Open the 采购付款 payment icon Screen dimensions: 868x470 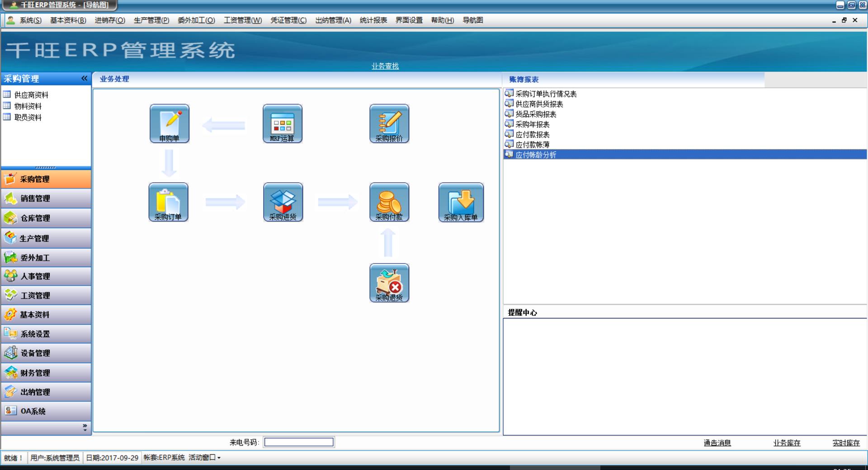pyautogui.click(x=389, y=202)
